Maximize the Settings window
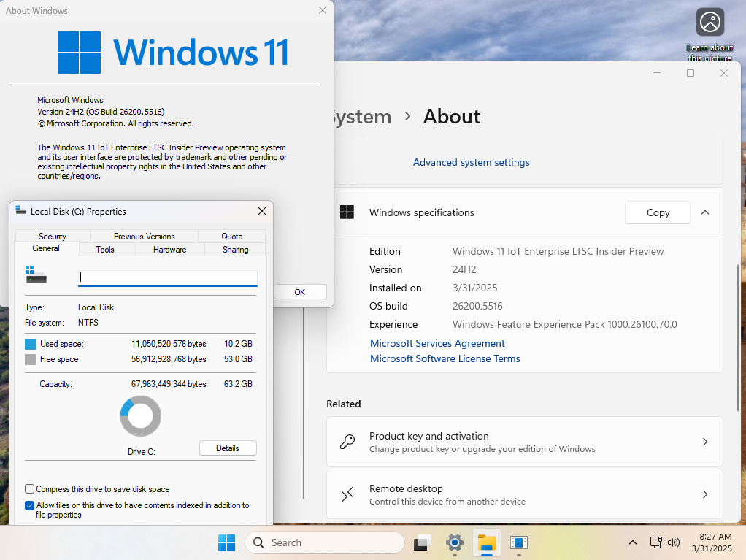 pos(691,73)
